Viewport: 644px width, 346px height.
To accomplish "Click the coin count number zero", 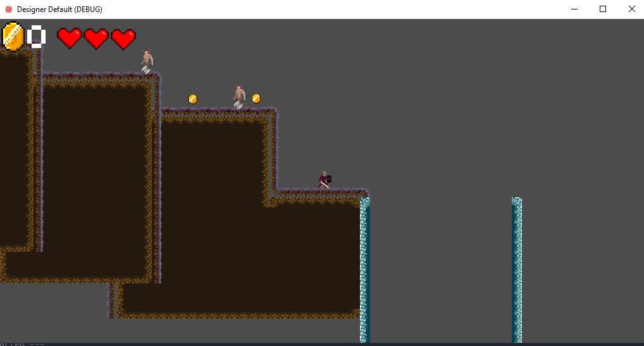I will pos(37,37).
